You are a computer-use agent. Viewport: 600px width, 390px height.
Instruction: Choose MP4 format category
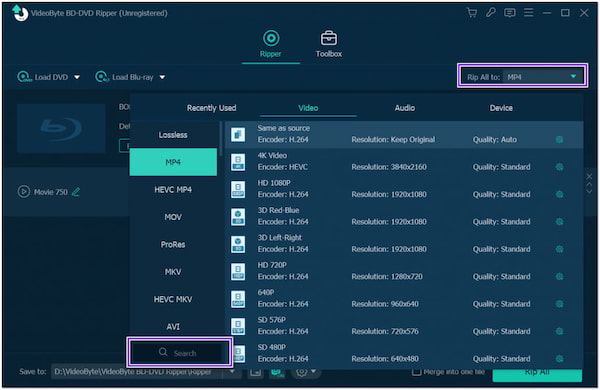pyautogui.click(x=173, y=162)
